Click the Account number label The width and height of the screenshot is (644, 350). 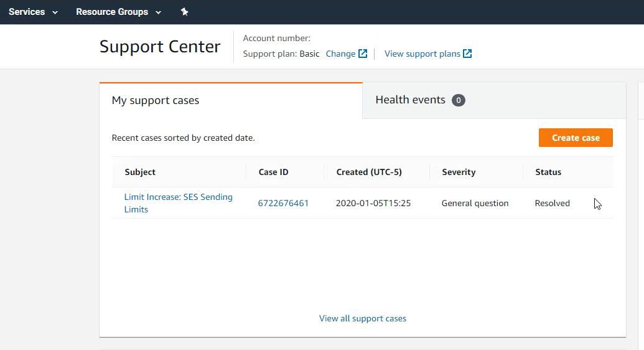pyautogui.click(x=277, y=38)
